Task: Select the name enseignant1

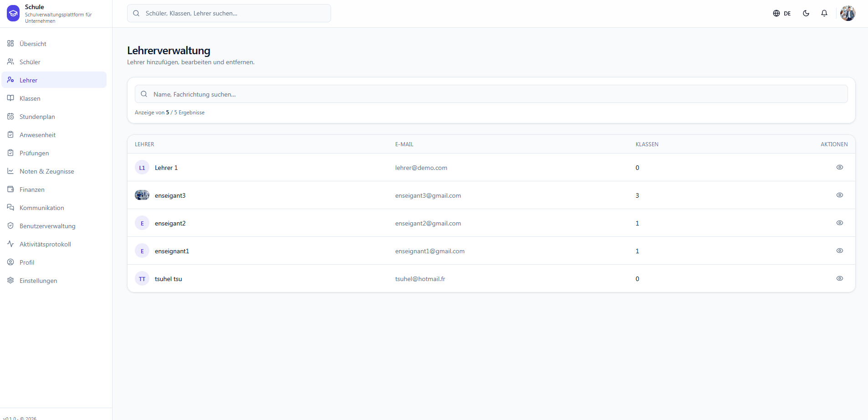Action: (172, 251)
